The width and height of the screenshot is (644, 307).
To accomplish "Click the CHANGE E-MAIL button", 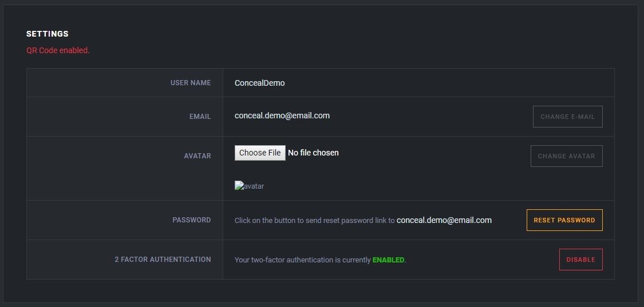I will click(x=567, y=117).
